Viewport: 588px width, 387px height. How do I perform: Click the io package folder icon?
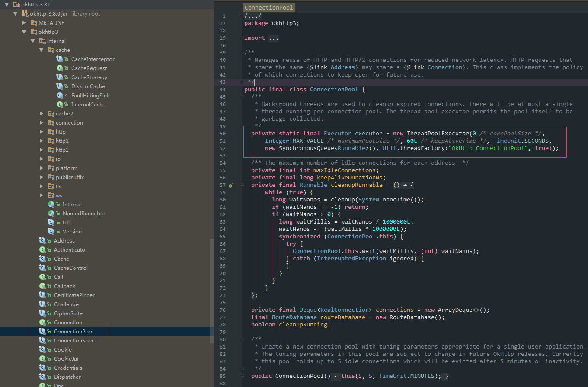[x=51, y=159]
